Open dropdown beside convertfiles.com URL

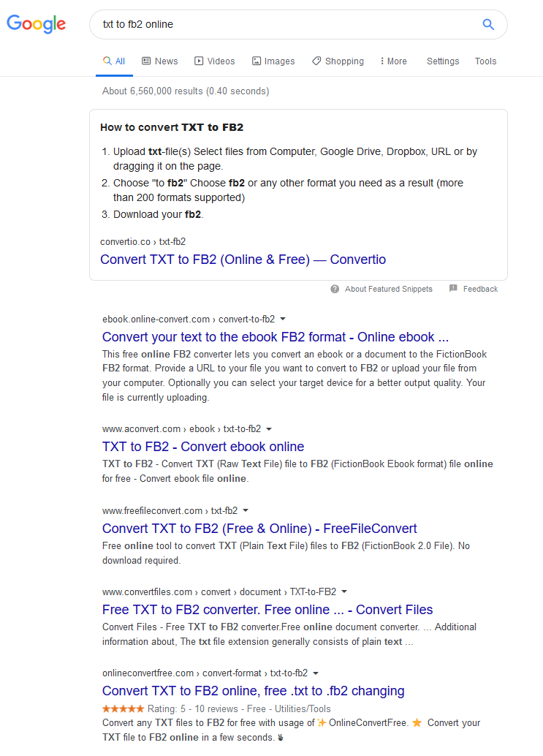(344, 591)
